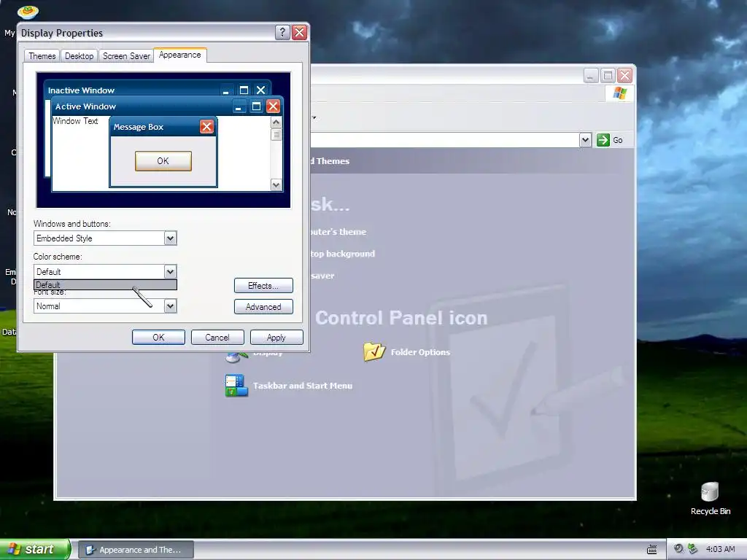Click the preview scrollbar down arrow
The image size is (747, 560).
click(276, 184)
